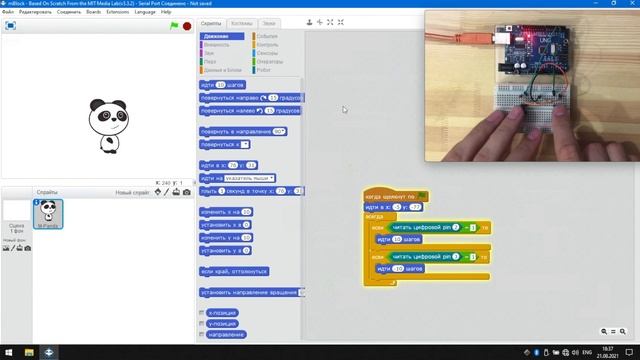Open the Connect menu

(x=69, y=12)
